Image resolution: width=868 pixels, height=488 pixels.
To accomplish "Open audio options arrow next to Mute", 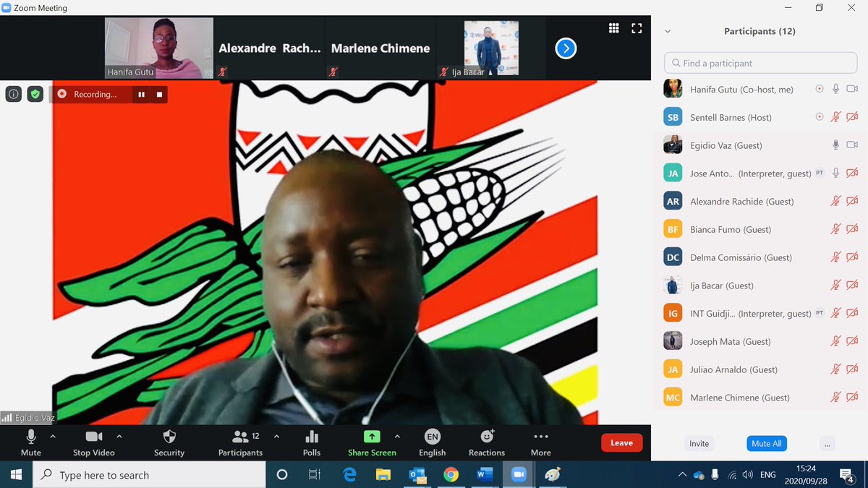I will click(x=52, y=437).
